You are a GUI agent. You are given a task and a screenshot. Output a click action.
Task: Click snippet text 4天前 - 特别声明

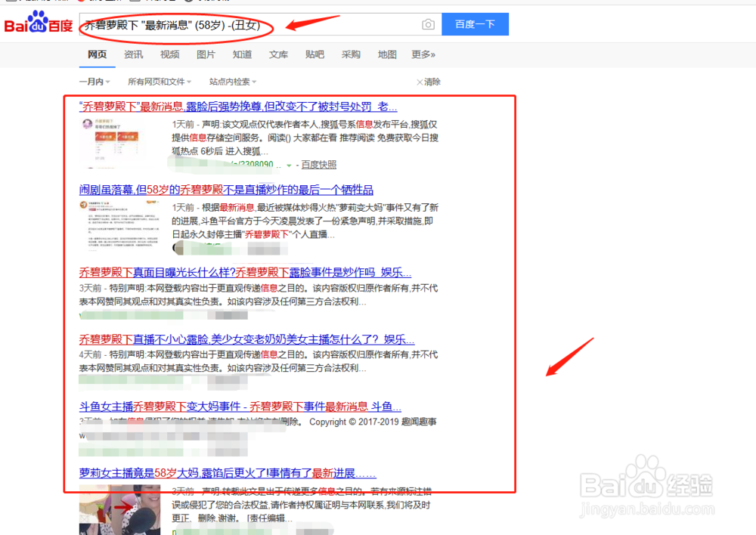(259, 361)
